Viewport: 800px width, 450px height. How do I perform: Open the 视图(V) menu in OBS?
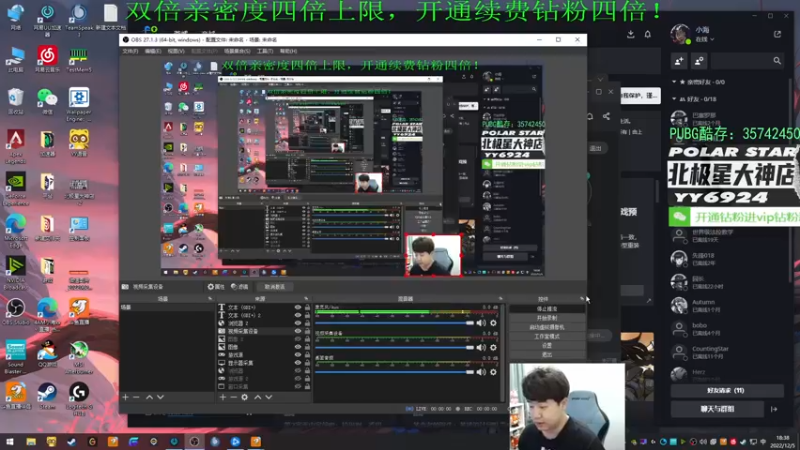point(176,51)
